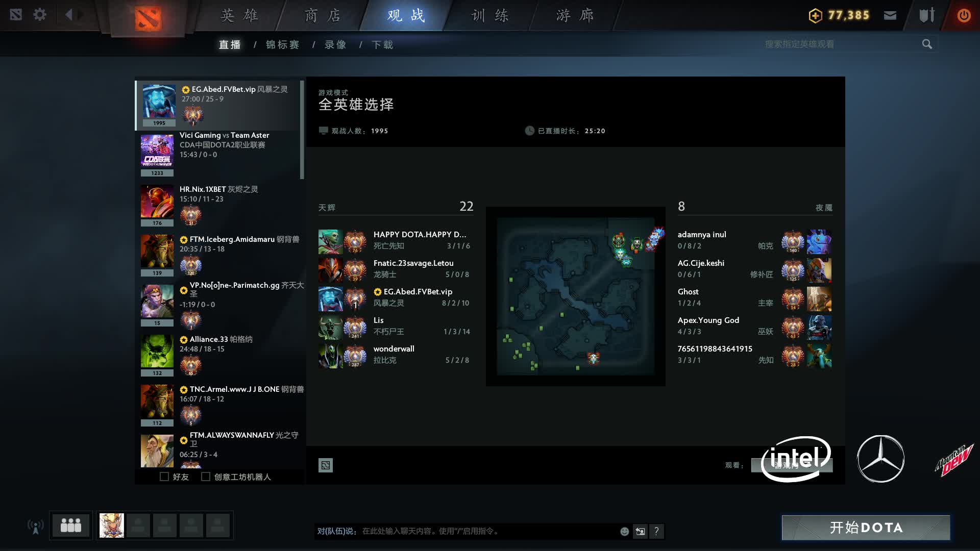Select FTM.Iceberg.Amidamaru live game
Screen dimensions: 980x551
[x=218, y=255]
